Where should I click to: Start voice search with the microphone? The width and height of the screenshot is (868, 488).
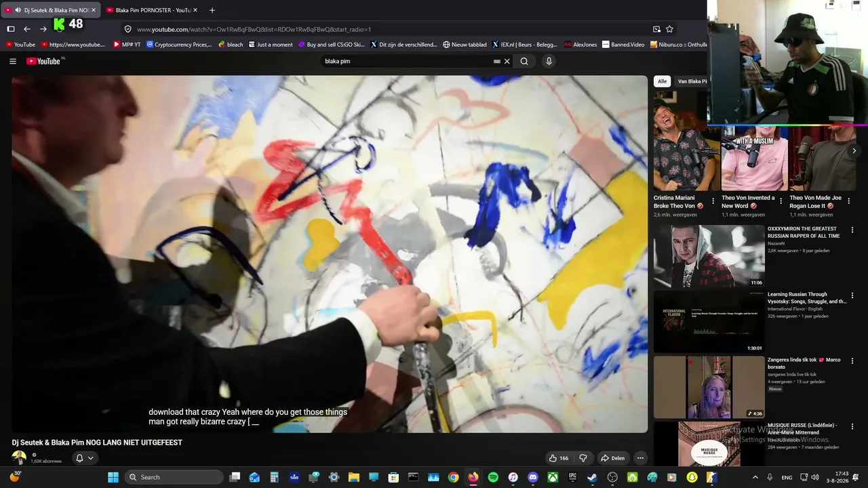click(x=549, y=61)
